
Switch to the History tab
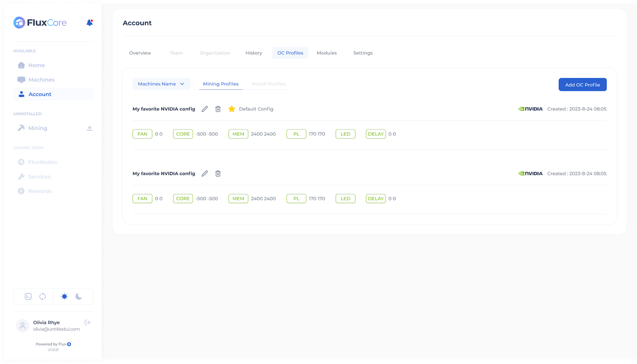point(254,53)
